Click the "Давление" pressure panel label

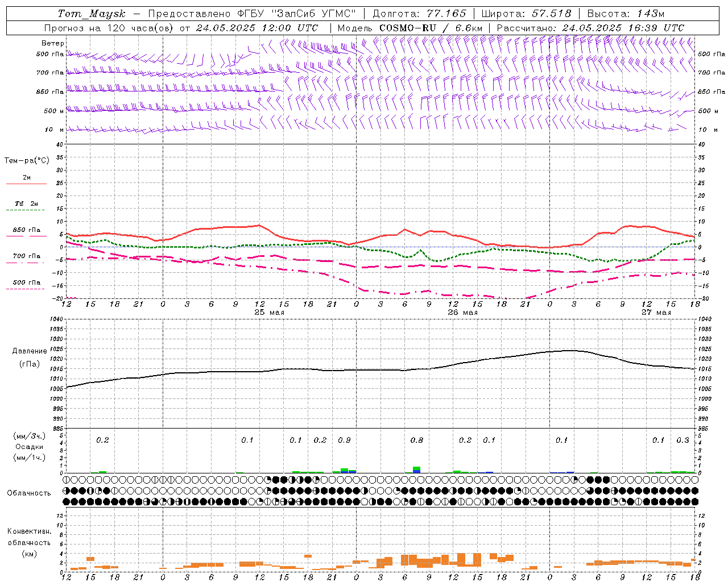[x=29, y=351]
